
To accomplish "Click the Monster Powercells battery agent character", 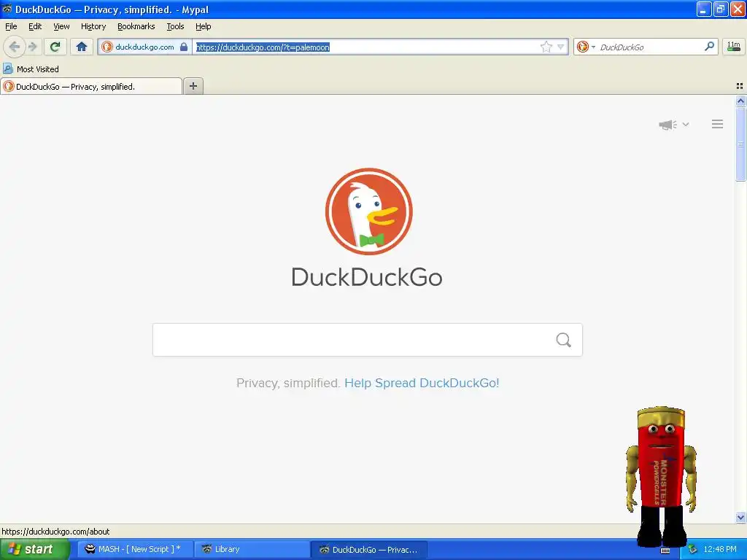I will [661, 476].
